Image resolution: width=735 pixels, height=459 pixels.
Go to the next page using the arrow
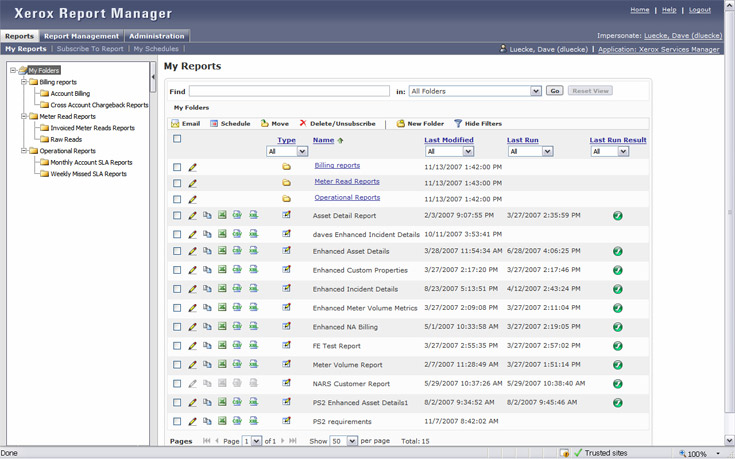coord(282,441)
